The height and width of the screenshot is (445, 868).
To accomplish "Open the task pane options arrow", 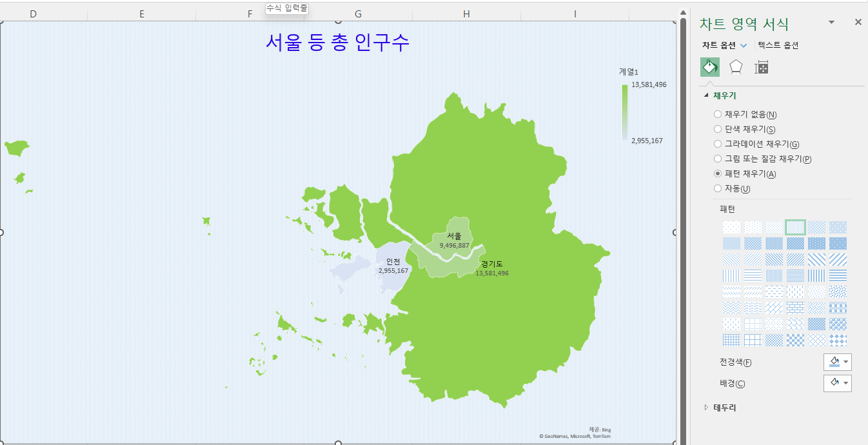I will click(x=831, y=22).
